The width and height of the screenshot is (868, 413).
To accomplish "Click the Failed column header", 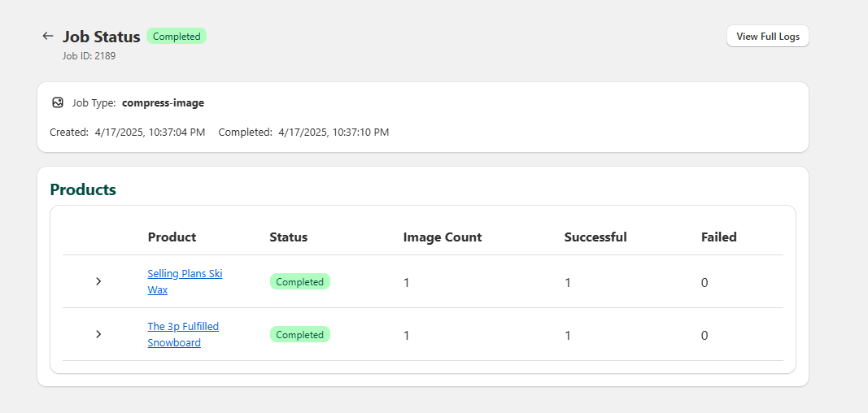I will (x=718, y=237).
